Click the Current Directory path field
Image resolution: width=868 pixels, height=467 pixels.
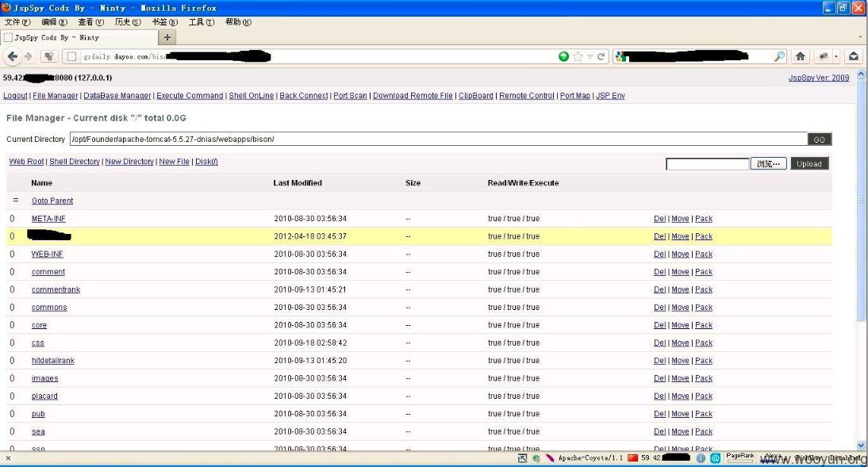click(x=439, y=139)
